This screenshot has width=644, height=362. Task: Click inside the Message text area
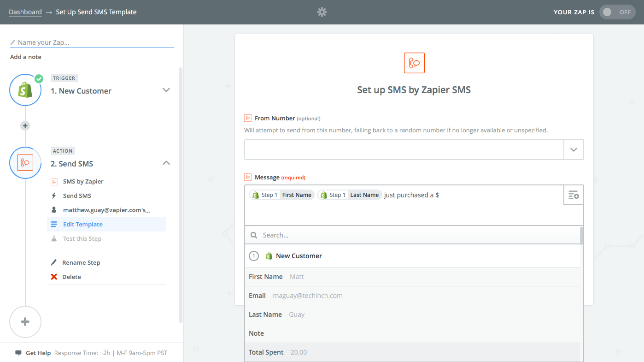click(x=404, y=205)
